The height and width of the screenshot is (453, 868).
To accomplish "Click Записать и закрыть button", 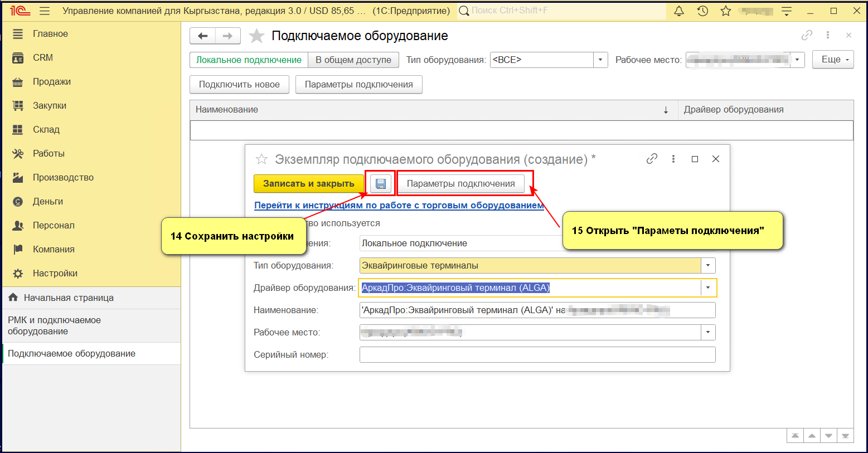I will (x=309, y=183).
